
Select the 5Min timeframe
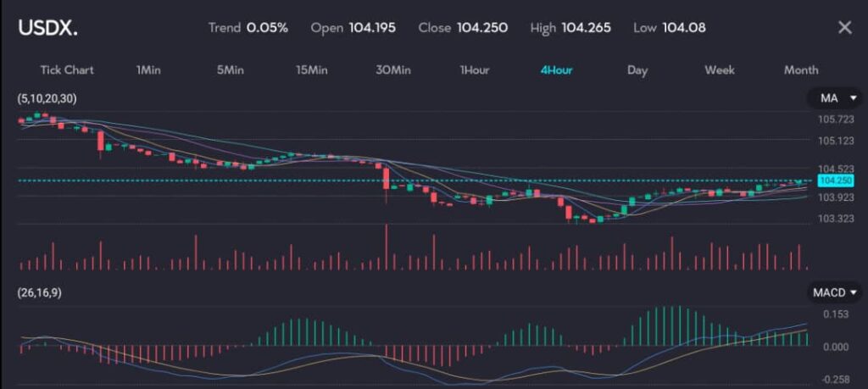point(230,69)
